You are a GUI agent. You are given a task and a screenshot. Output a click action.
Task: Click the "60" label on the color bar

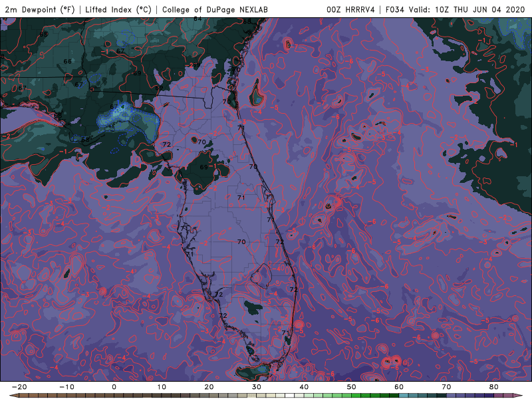tap(399, 387)
